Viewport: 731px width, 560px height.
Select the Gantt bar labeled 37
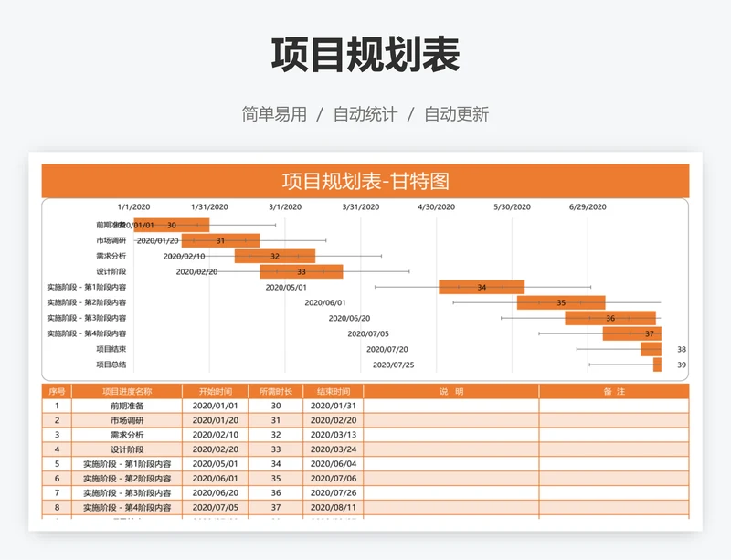click(632, 333)
